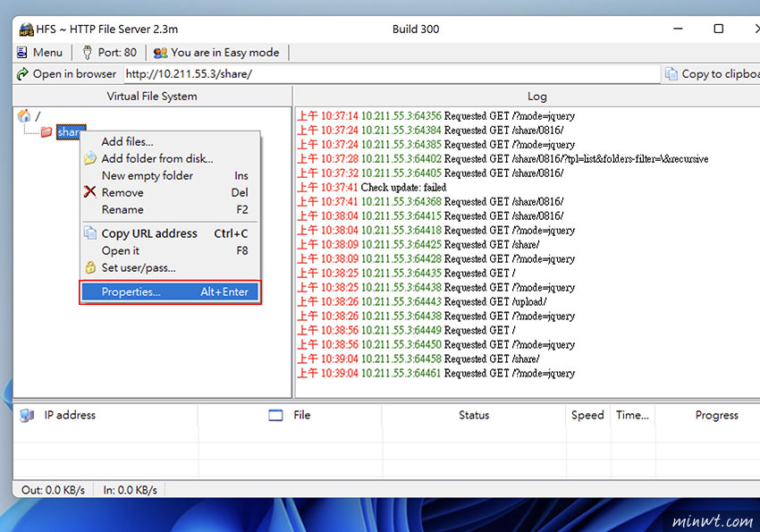
Task: Click the URL address field
Action: [x=392, y=74]
